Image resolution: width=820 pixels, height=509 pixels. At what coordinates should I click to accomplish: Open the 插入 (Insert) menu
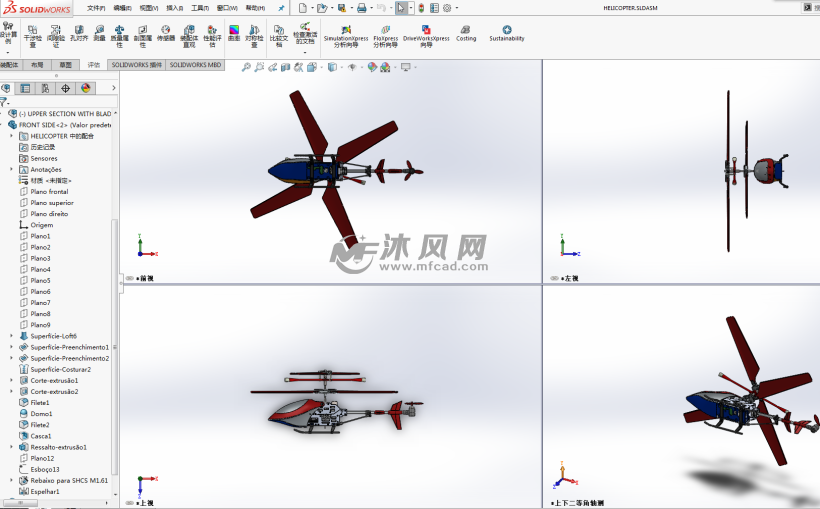point(175,8)
